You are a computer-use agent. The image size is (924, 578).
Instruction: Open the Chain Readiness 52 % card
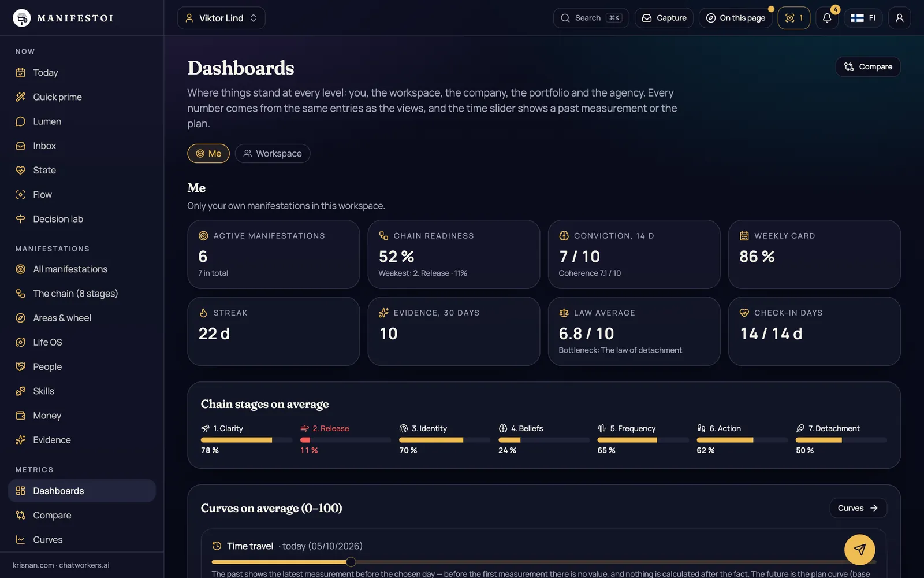(454, 254)
